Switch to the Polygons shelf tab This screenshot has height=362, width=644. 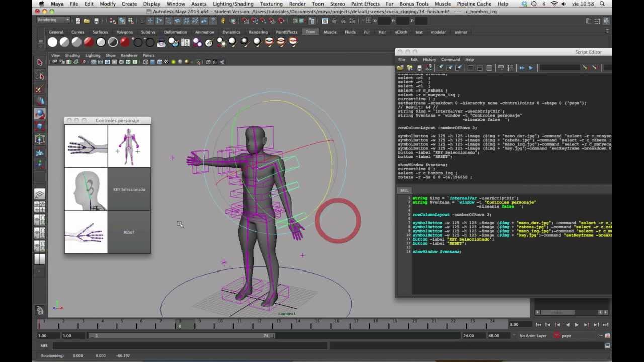click(x=124, y=32)
